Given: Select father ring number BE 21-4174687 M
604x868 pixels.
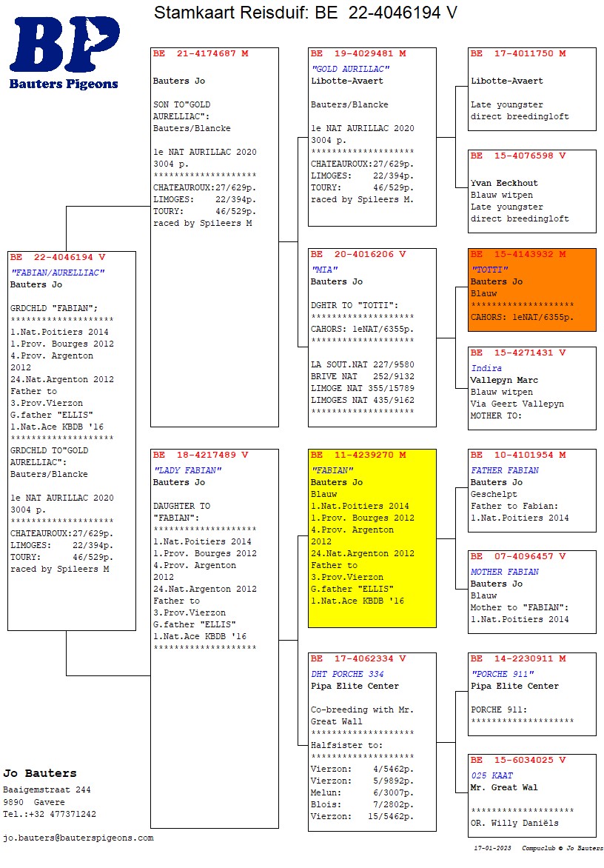Looking at the screenshot, I should pyautogui.click(x=201, y=54).
